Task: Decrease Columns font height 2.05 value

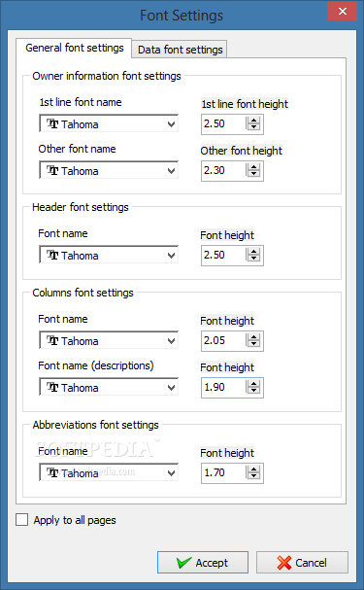Action: click(x=254, y=344)
